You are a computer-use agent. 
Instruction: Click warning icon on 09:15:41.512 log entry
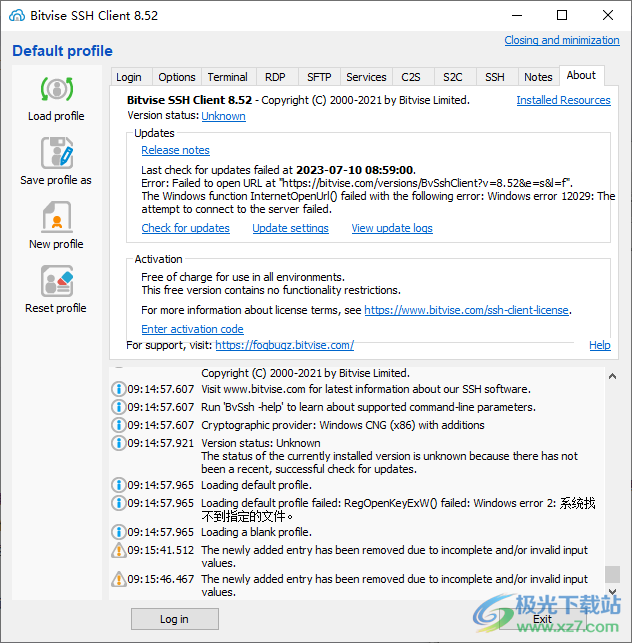click(119, 550)
